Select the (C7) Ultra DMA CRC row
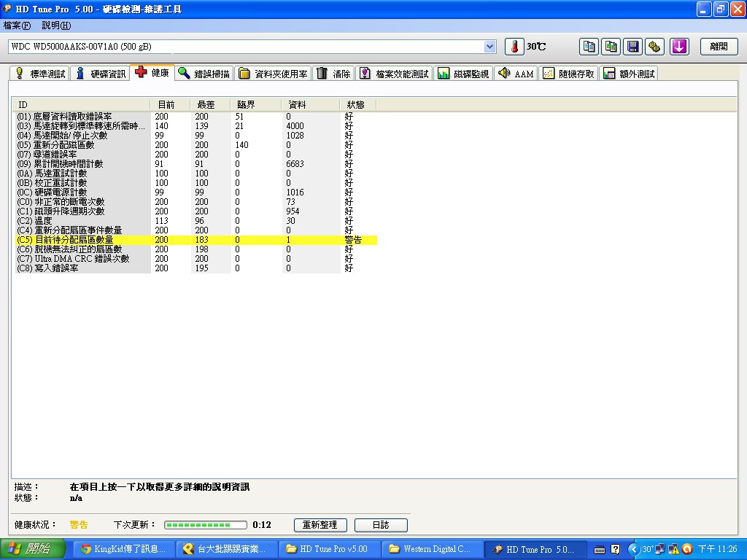 [x=196, y=259]
